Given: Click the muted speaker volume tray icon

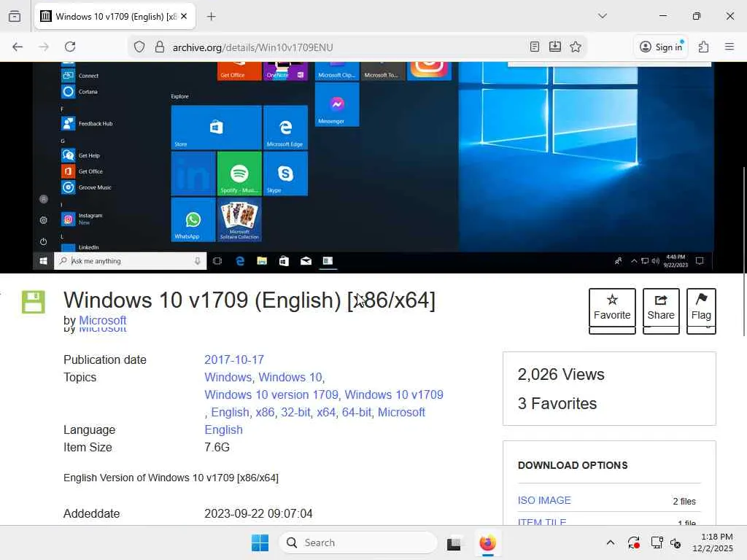Looking at the screenshot, I should tap(676, 542).
